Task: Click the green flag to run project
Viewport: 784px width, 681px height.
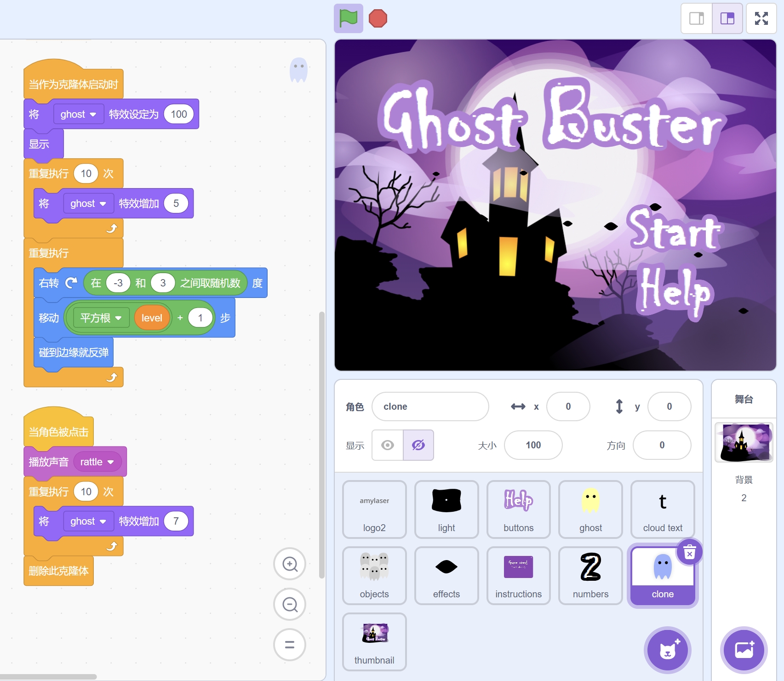Action: coord(348,18)
